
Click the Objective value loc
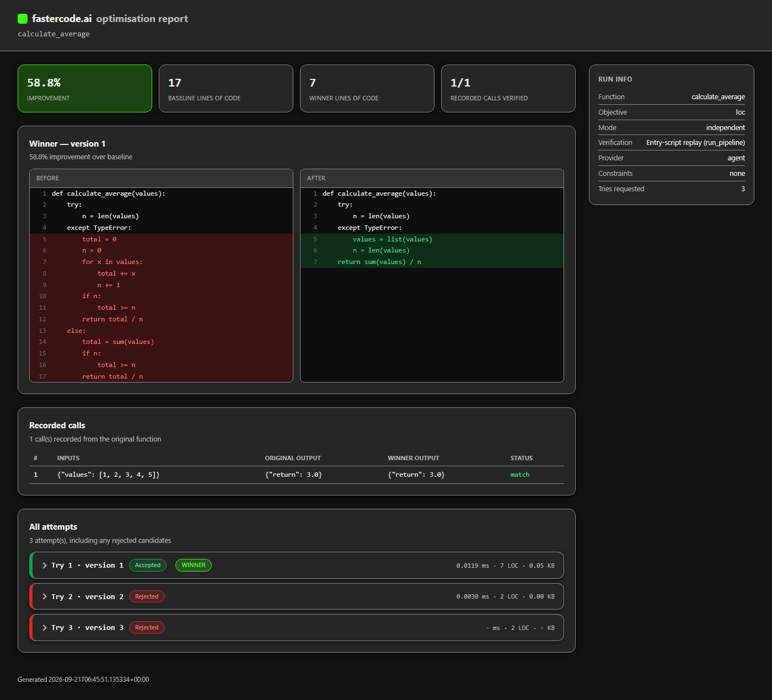pyautogui.click(x=741, y=112)
